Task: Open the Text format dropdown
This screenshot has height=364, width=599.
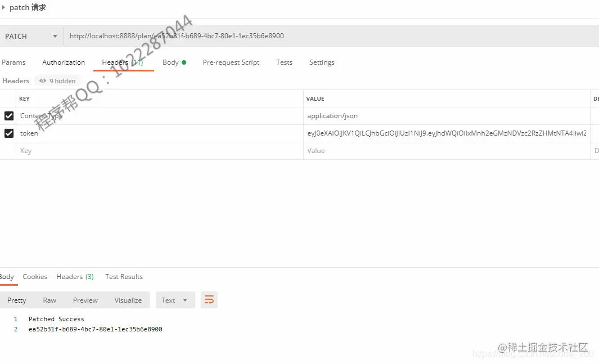Action: tap(175, 300)
